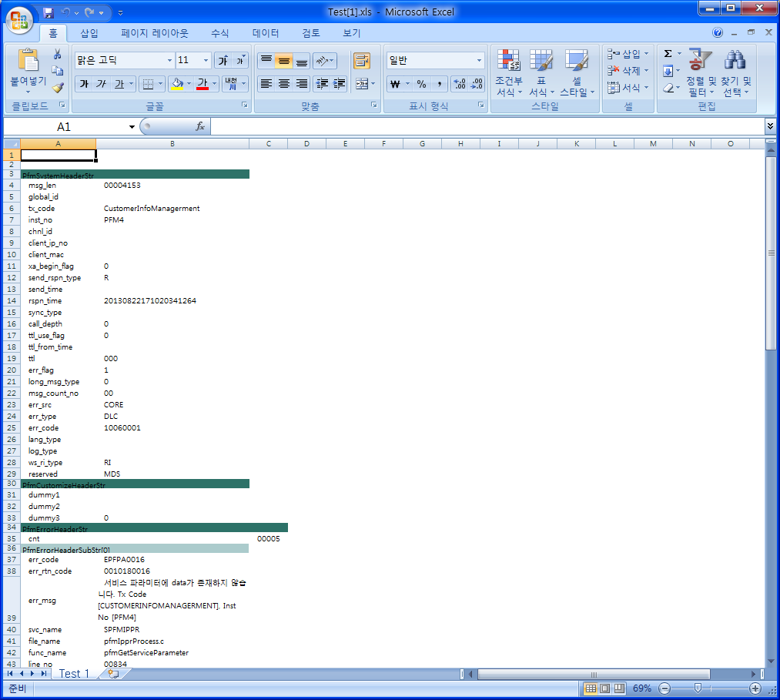Click the Percent Style icon
This screenshot has width=780, height=700.
pos(421,84)
